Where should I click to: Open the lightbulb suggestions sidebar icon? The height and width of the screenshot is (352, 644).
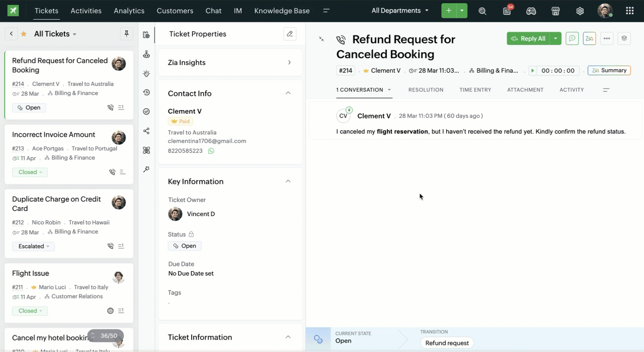pyautogui.click(x=146, y=73)
